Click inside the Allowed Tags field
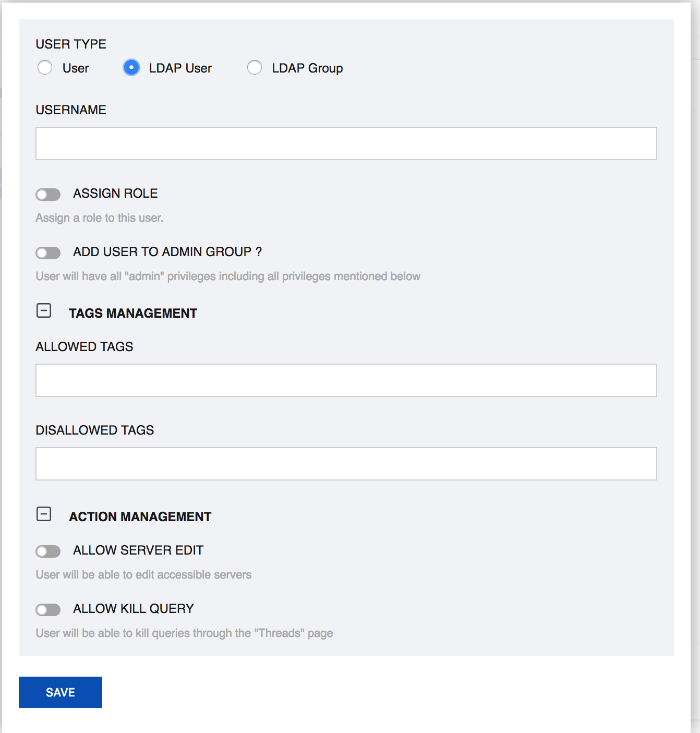 [x=346, y=380]
